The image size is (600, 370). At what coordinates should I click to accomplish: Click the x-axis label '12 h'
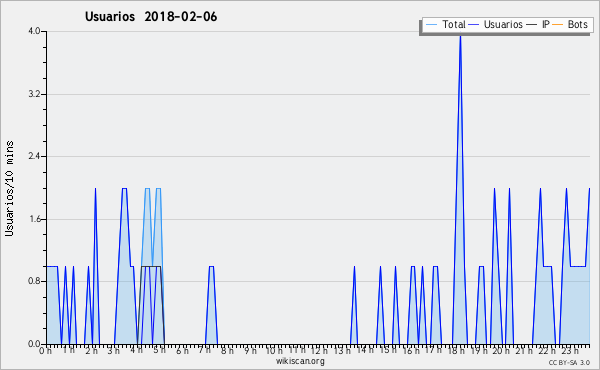(x=319, y=350)
